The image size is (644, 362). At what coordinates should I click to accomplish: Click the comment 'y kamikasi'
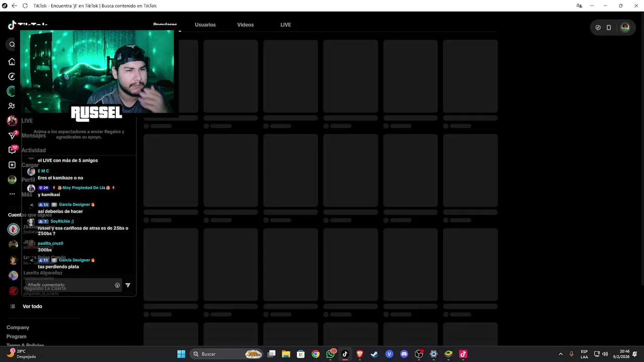pos(49,195)
